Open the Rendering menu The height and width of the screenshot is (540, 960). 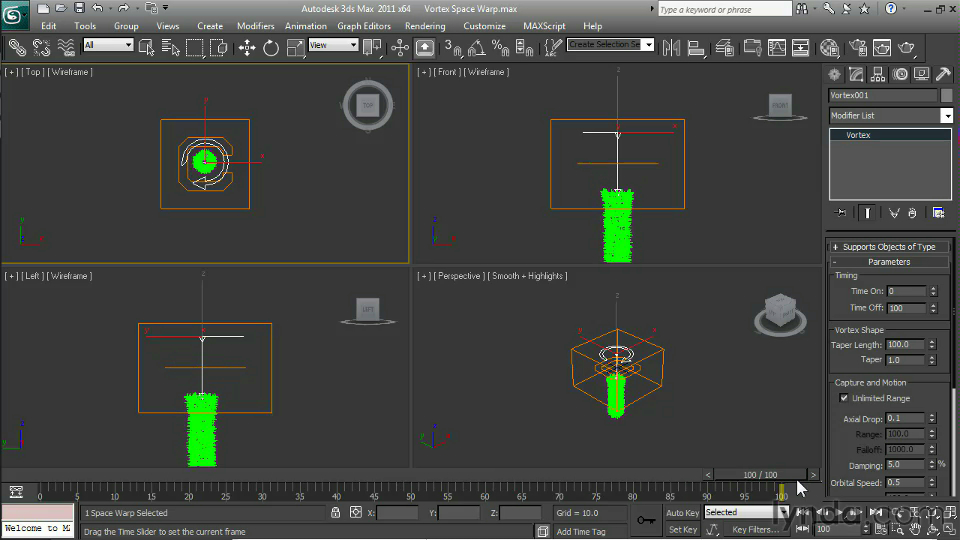point(425,26)
